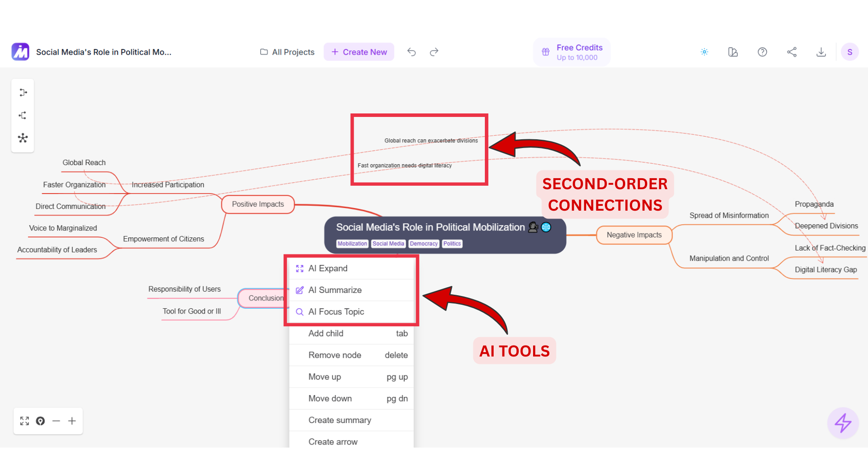Click the undo arrow icon
The height and width of the screenshot is (473, 868).
(411, 52)
